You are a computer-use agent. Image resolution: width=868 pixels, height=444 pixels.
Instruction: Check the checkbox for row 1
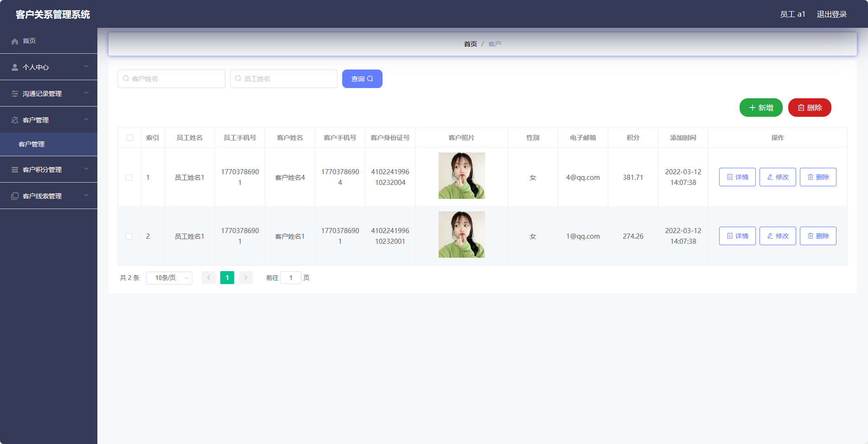coord(129,178)
